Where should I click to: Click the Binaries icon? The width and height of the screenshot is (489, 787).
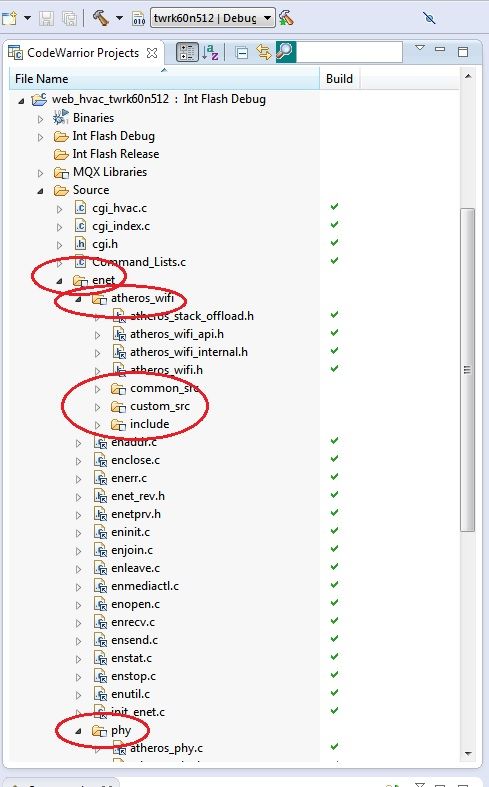point(61,117)
